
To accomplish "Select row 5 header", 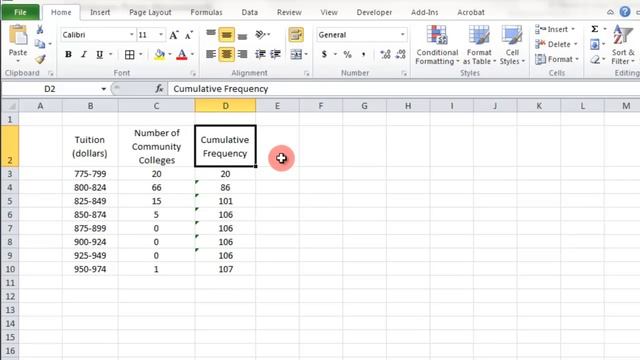I will [x=10, y=201].
